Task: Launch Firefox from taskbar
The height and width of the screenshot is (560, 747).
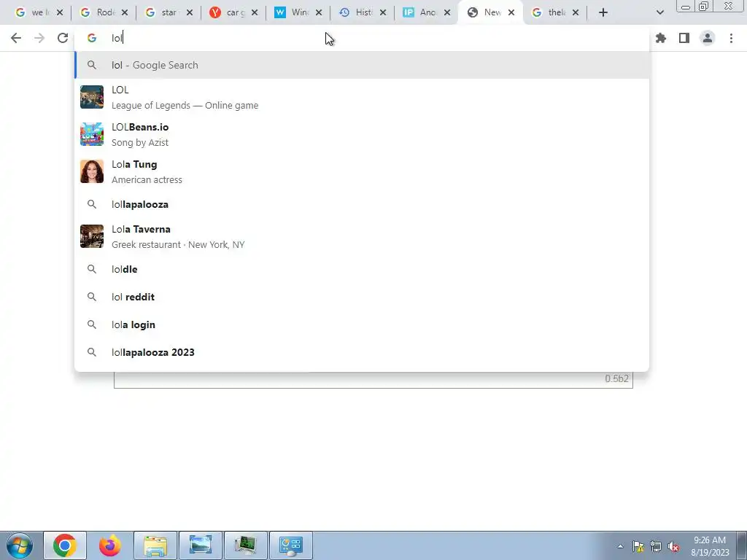Action: pos(110,545)
